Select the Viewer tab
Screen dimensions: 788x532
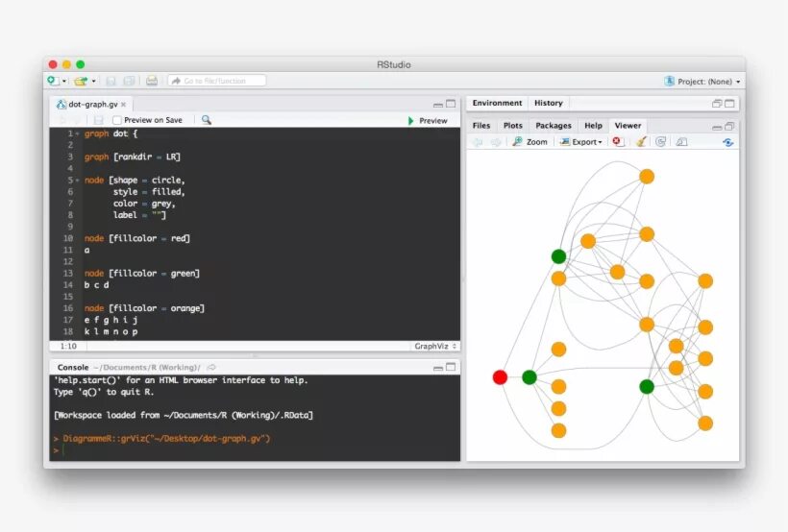[x=628, y=126]
